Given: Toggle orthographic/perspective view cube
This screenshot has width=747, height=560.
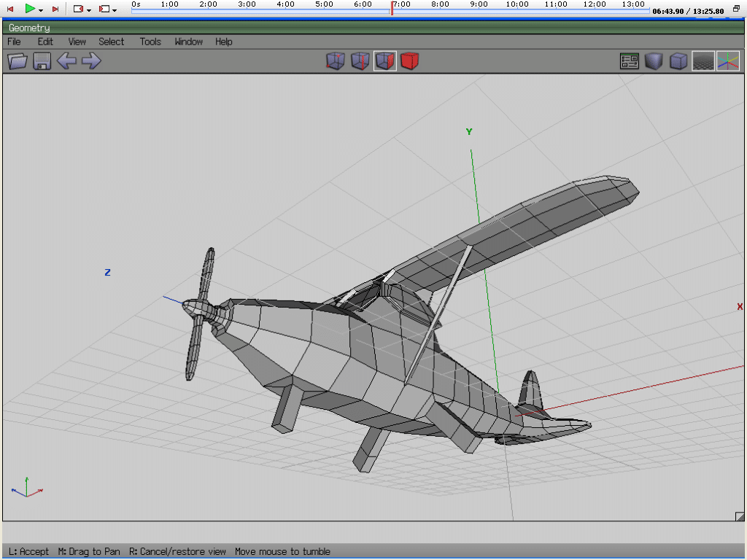Looking at the screenshot, I should 678,61.
